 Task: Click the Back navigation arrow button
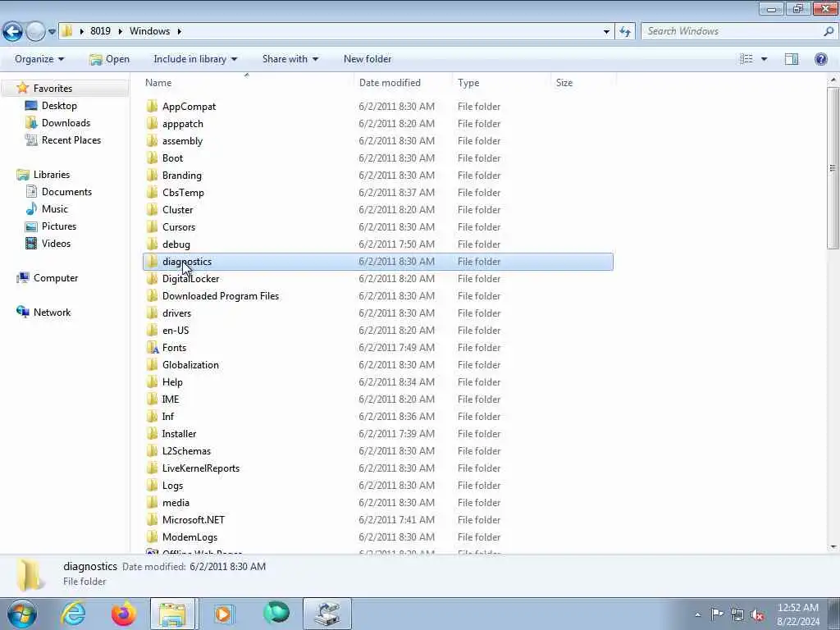[x=12, y=32]
